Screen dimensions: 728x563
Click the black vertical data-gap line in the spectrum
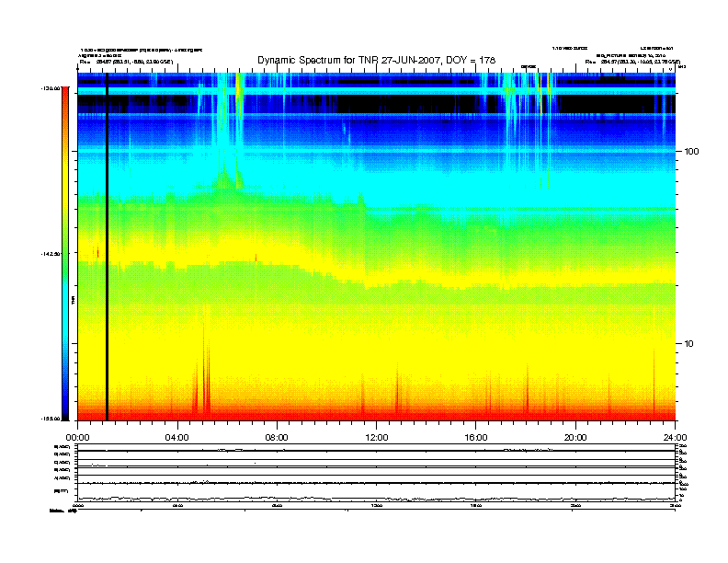tap(107, 247)
